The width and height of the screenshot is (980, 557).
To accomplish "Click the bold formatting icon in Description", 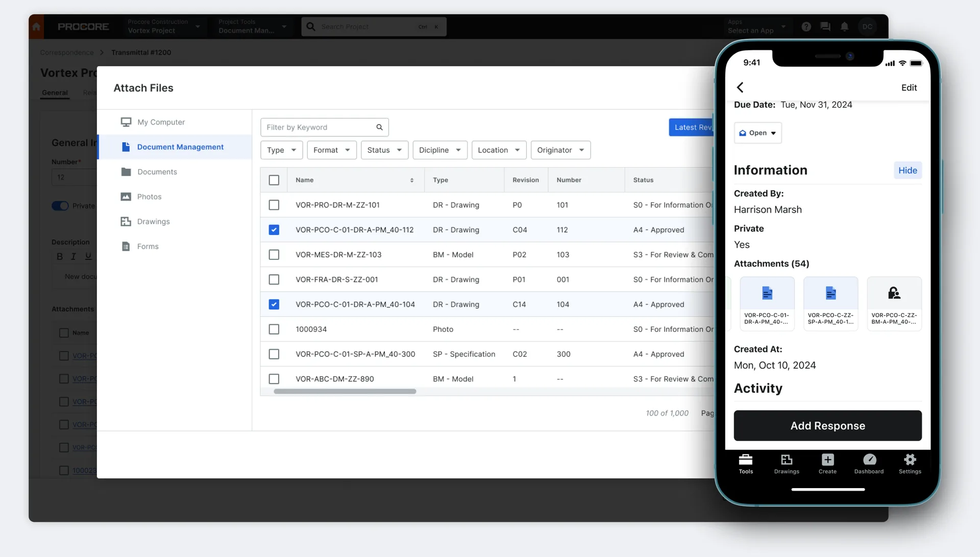I will 60,256.
